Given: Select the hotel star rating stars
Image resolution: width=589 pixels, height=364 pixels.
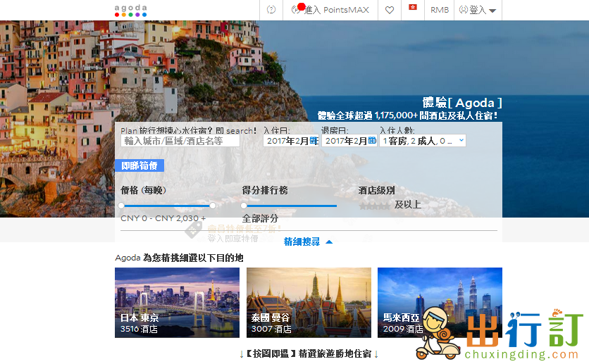Looking at the screenshot, I should 374,206.
